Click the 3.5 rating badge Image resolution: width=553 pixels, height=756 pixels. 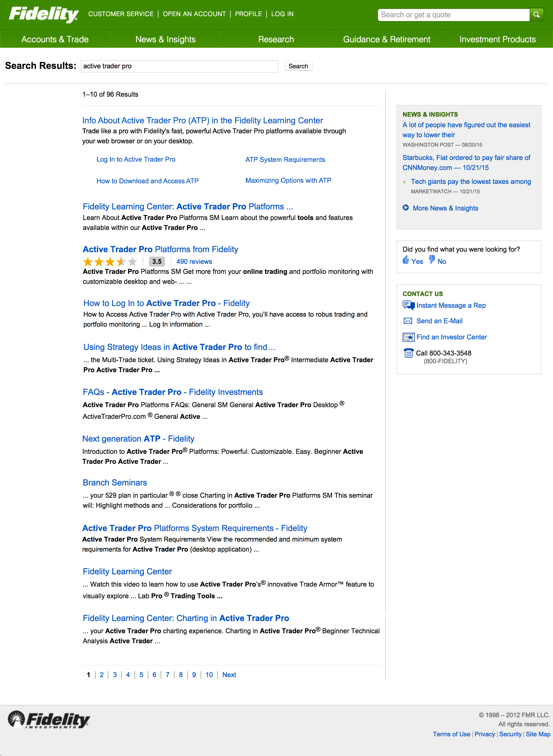(157, 262)
